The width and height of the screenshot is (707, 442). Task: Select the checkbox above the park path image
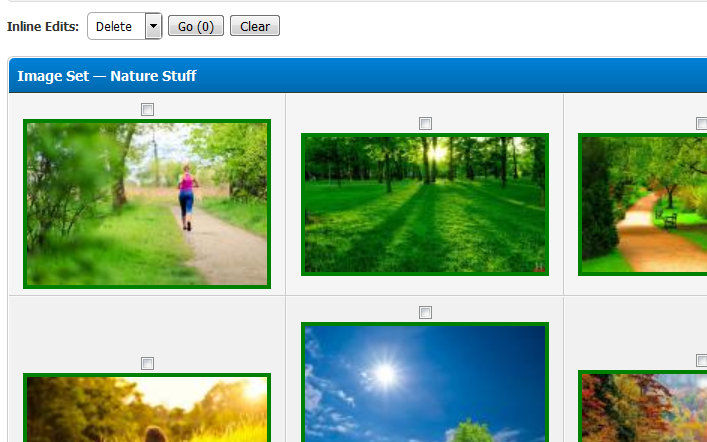click(x=702, y=123)
